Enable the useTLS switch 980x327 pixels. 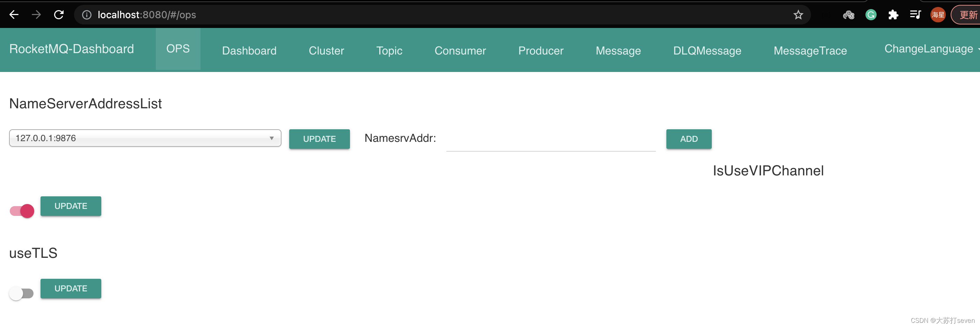21,293
